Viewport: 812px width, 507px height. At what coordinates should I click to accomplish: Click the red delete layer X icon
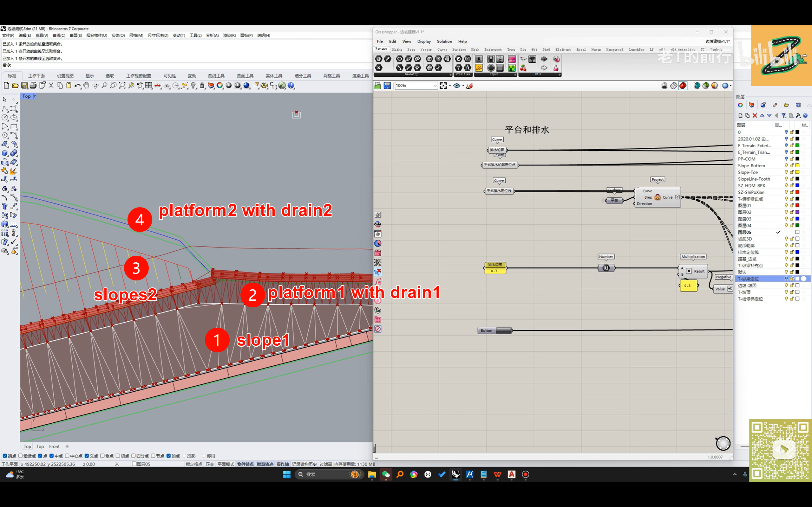tap(755, 115)
